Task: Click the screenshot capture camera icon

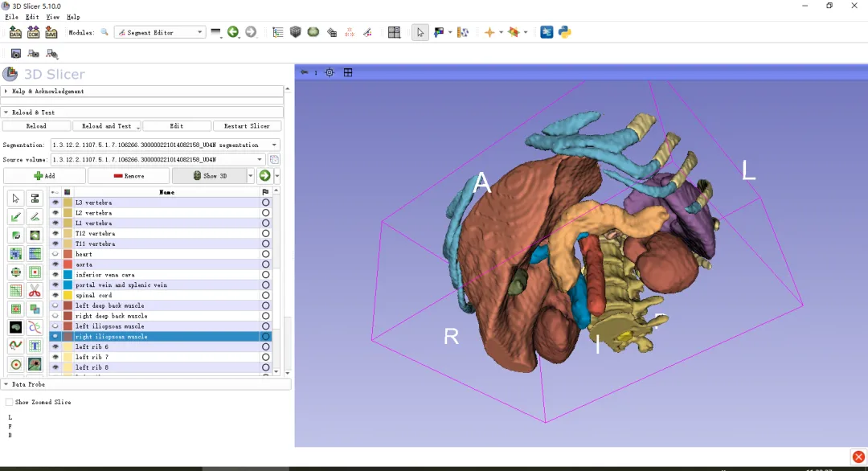Action: click(15, 54)
